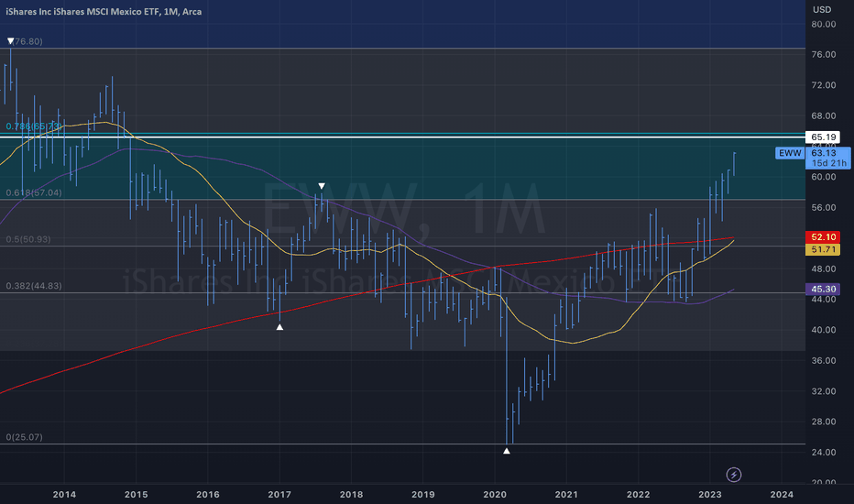Click the 2024 year label on time axis

pos(782,494)
